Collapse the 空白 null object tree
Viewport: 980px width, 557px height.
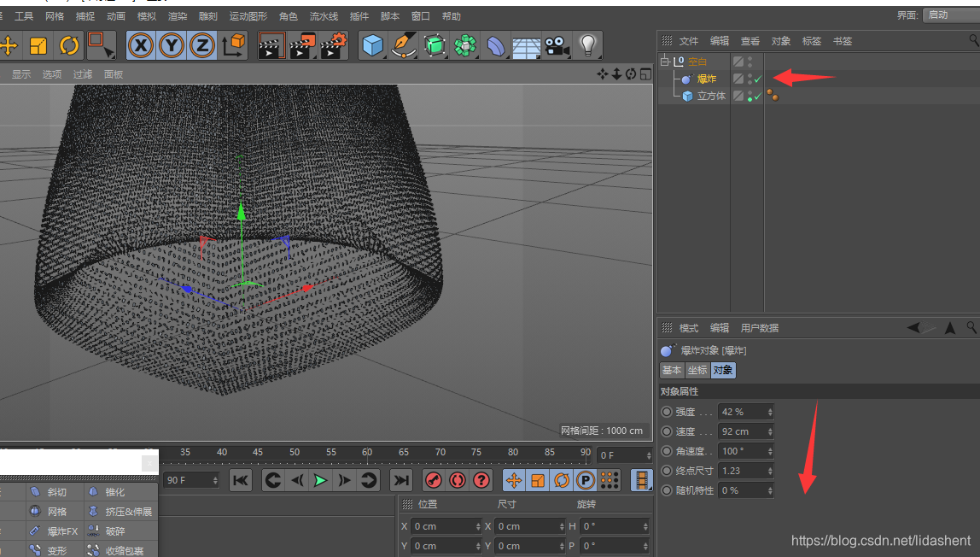coord(666,62)
